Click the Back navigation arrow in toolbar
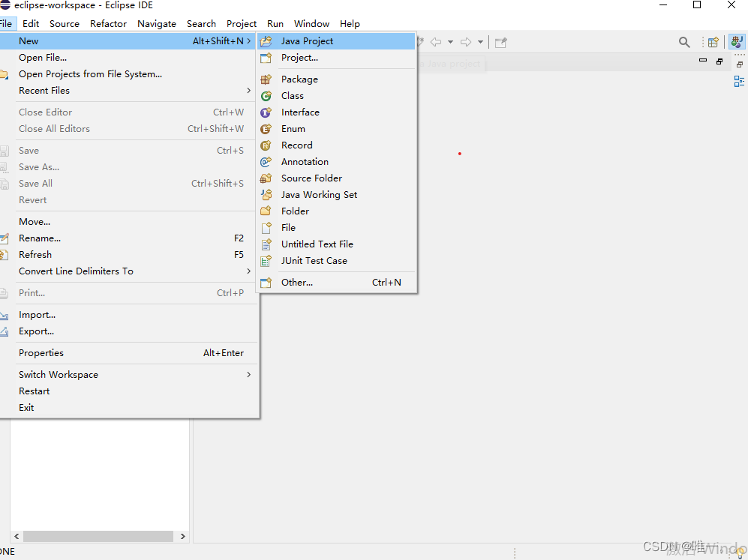The height and width of the screenshot is (560, 748). [x=436, y=42]
